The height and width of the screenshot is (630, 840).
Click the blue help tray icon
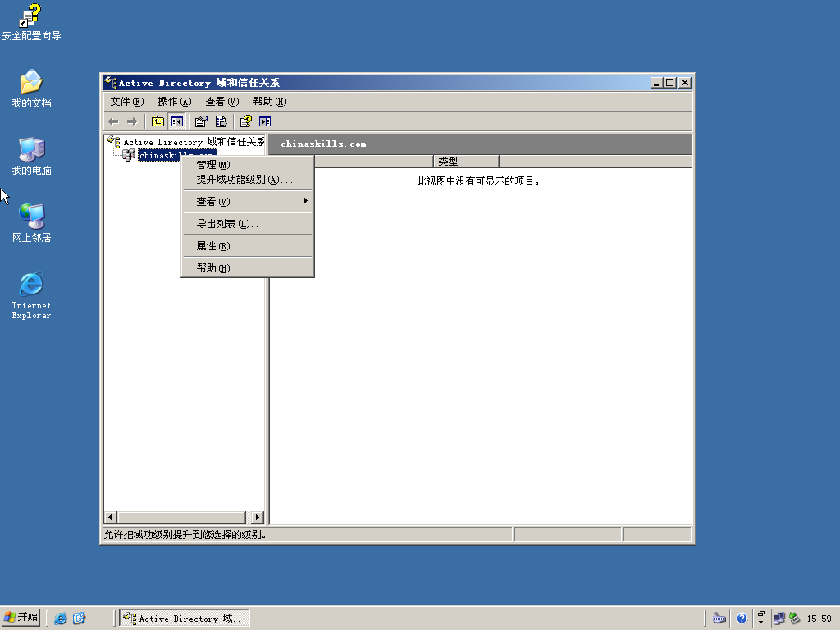click(x=742, y=619)
